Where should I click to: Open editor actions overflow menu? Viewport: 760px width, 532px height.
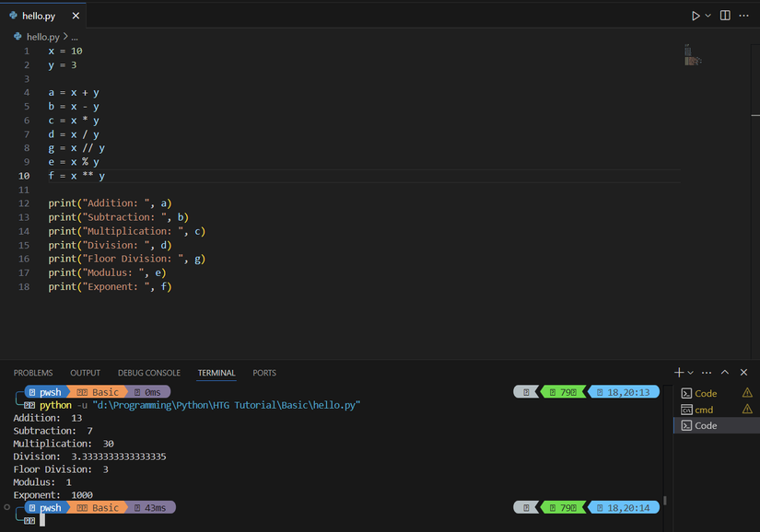tap(744, 15)
